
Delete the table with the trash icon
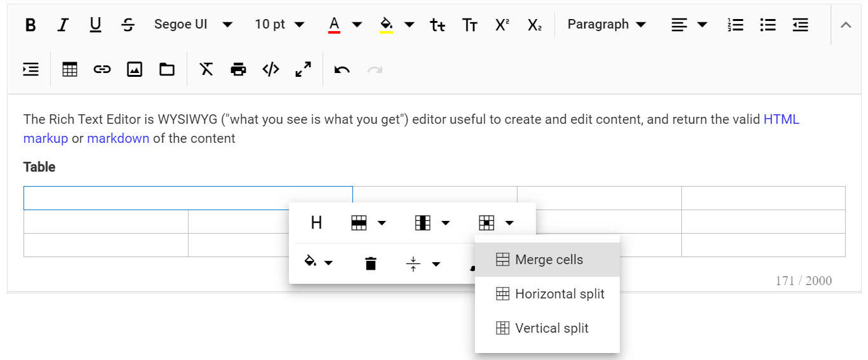[x=371, y=263]
